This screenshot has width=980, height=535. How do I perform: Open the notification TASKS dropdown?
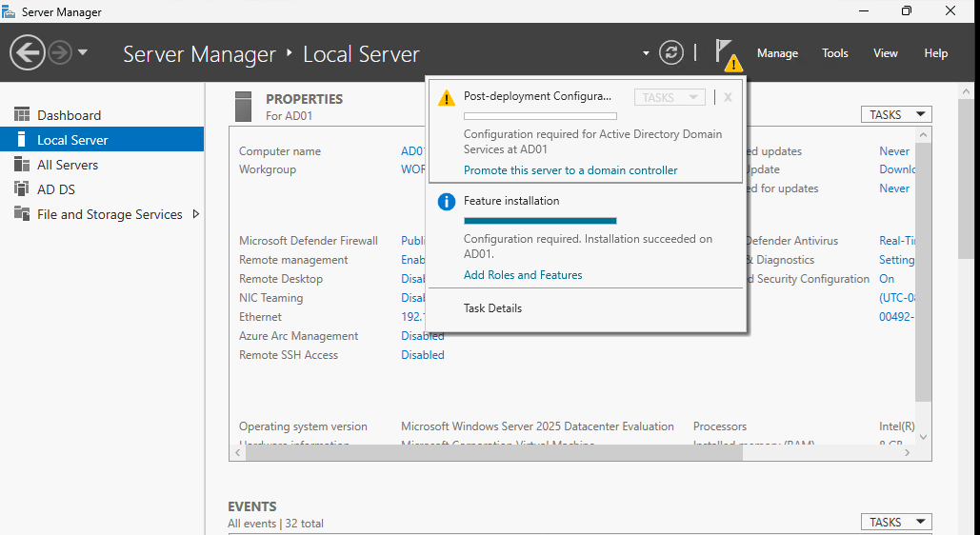(x=670, y=97)
